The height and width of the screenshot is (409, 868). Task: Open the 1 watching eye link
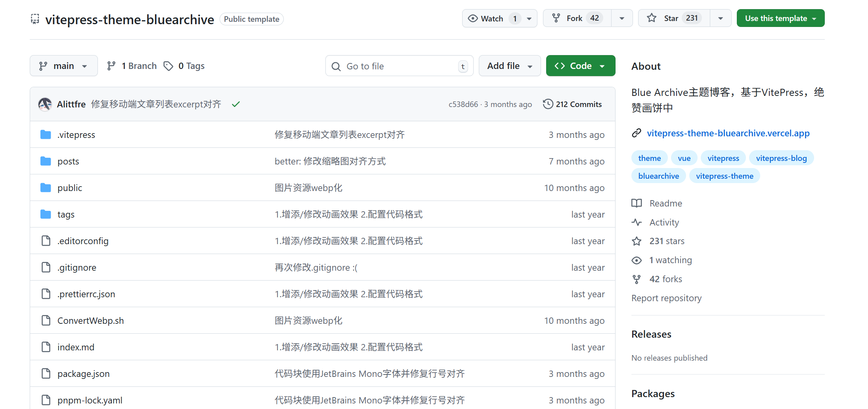point(637,260)
